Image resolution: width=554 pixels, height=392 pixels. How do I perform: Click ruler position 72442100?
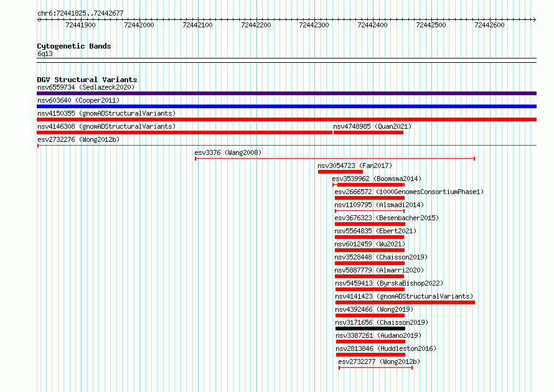197,25
